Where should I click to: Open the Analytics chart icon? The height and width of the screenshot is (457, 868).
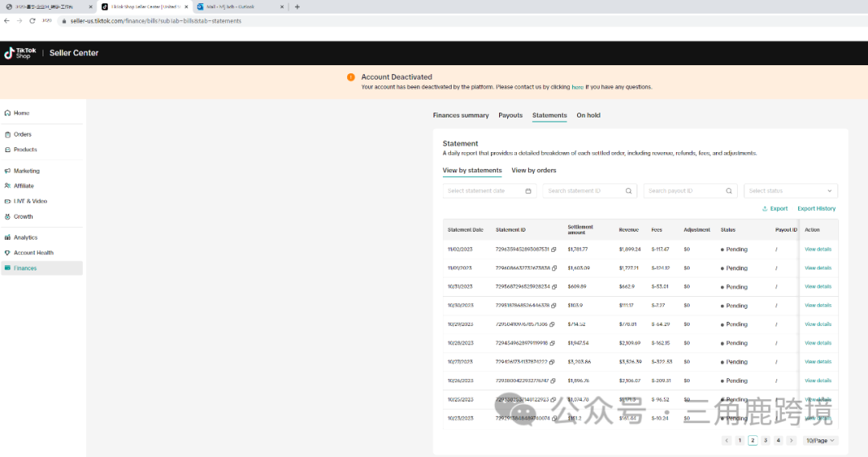point(8,237)
